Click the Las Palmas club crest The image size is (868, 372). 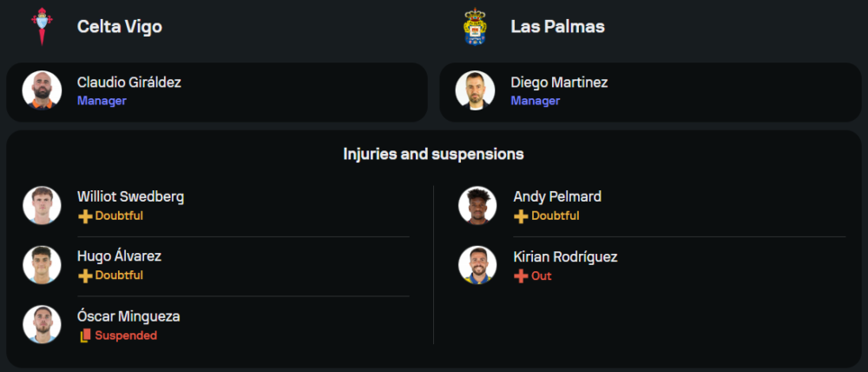tap(475, 26)
